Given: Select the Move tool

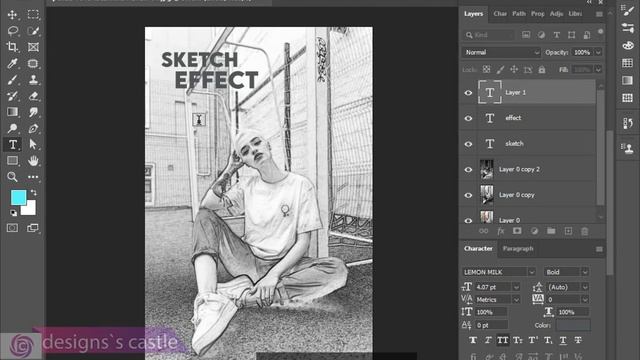Looking at the screenshot, I should click(12, 15).
